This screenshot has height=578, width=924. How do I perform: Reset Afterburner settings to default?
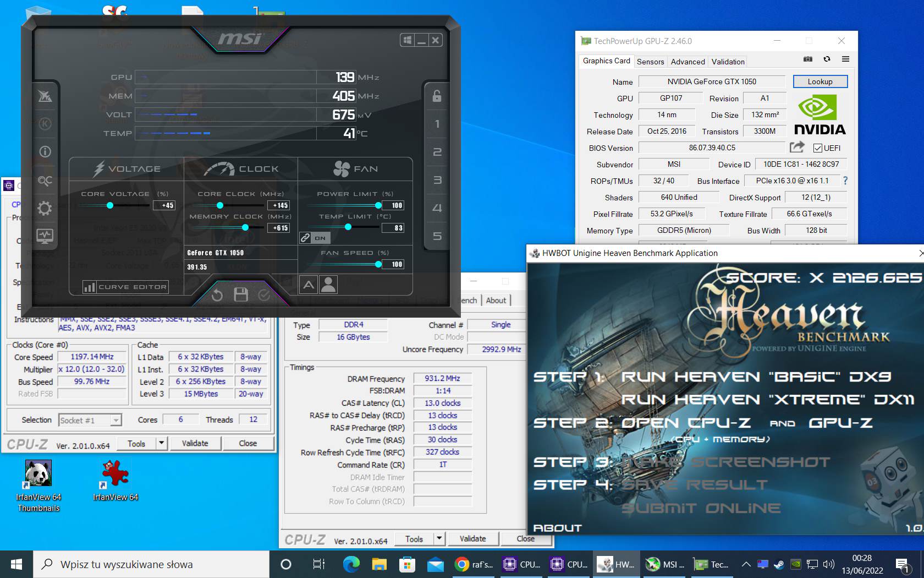pos(217,295)
